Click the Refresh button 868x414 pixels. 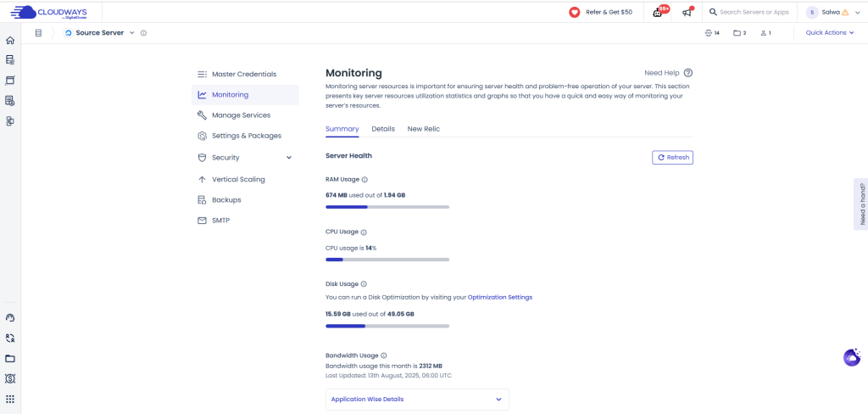click(672, 158)
